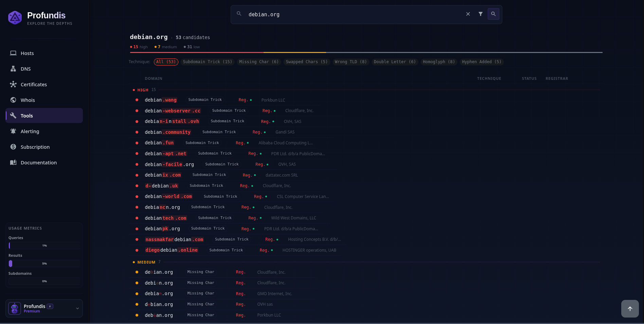Filter by Swapped Chars (5)
This screenshot has width=644, height=324.
tap(307, 62)
